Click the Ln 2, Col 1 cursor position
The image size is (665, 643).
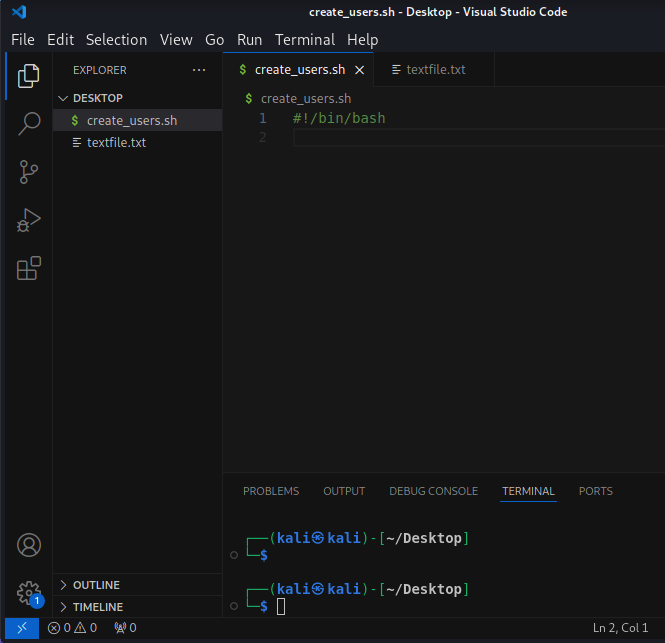[x=620, y=628]
